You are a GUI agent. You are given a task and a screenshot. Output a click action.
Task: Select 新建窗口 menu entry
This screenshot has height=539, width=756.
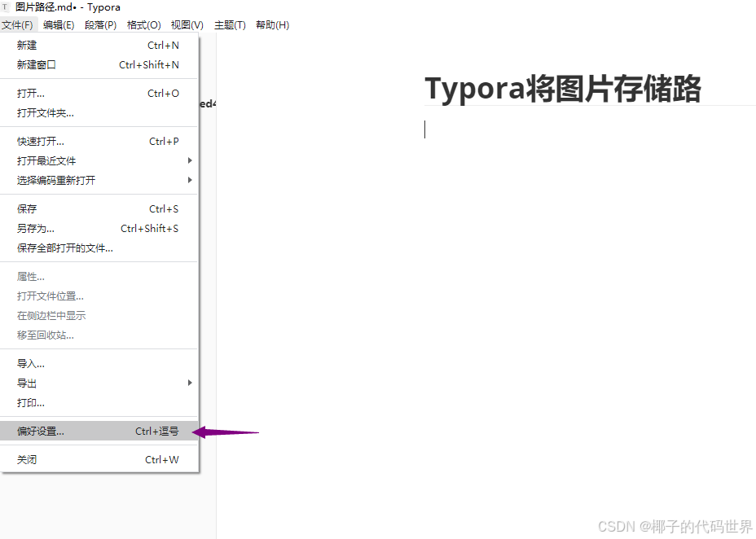pyautogui.click(x=99, y=64)
